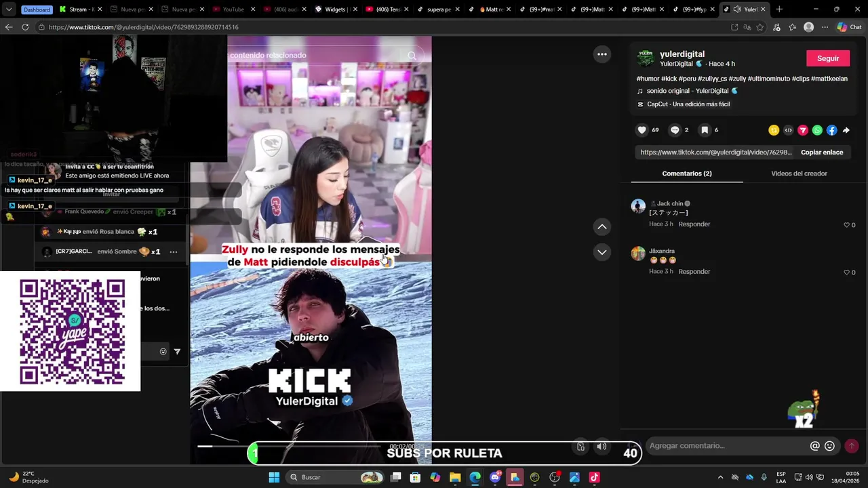Open the options beside [CR7]GARCI gift row
Screen dimensions: 868x488
(x=174, y=252)
